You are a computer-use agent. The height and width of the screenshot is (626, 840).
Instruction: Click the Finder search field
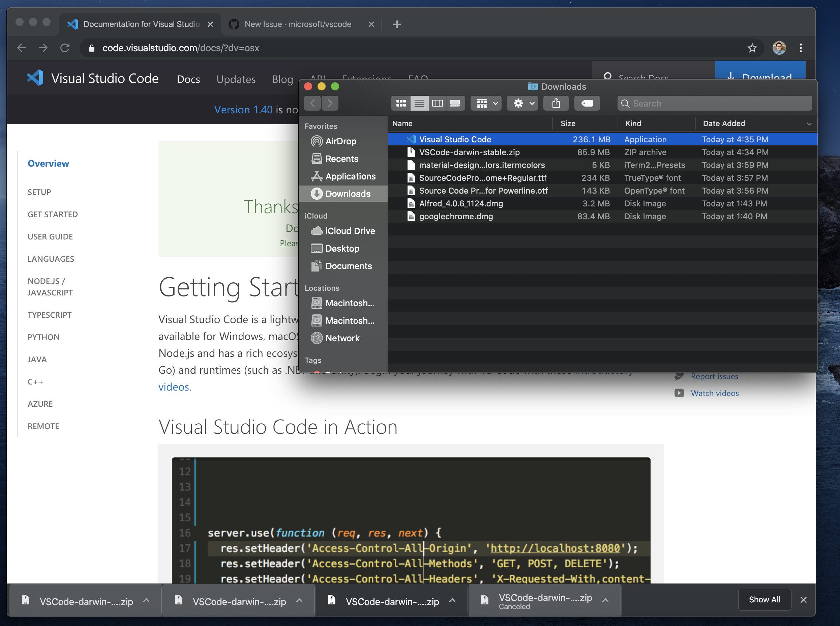714,103
